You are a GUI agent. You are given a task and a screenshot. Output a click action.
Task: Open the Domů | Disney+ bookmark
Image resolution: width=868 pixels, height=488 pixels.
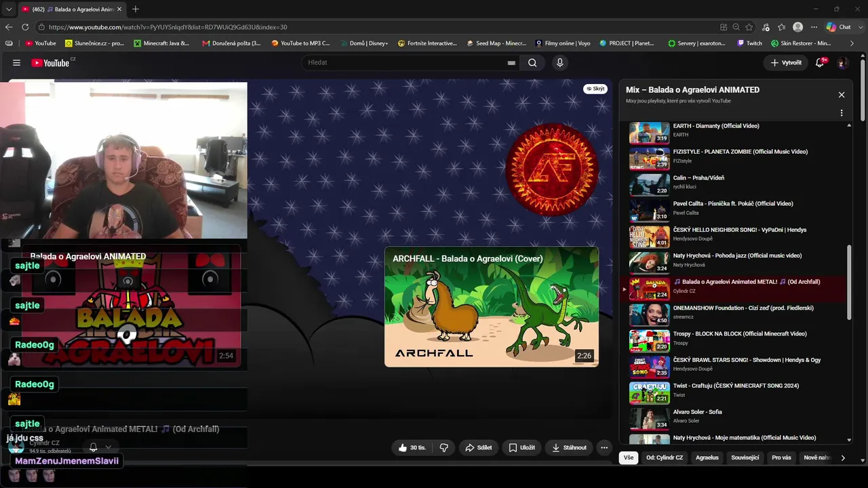tap(364, 43)
